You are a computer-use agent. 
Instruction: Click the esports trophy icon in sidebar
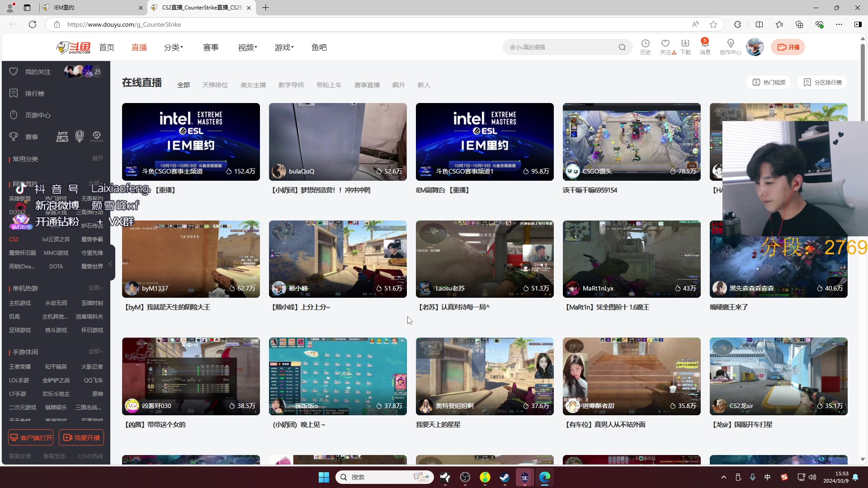(14, 136)
